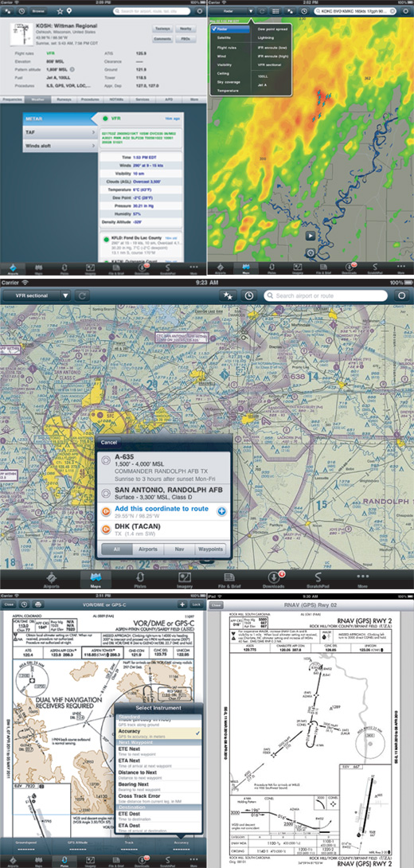Open recents clock in KOSH airport toolbar

click(21, 11)
